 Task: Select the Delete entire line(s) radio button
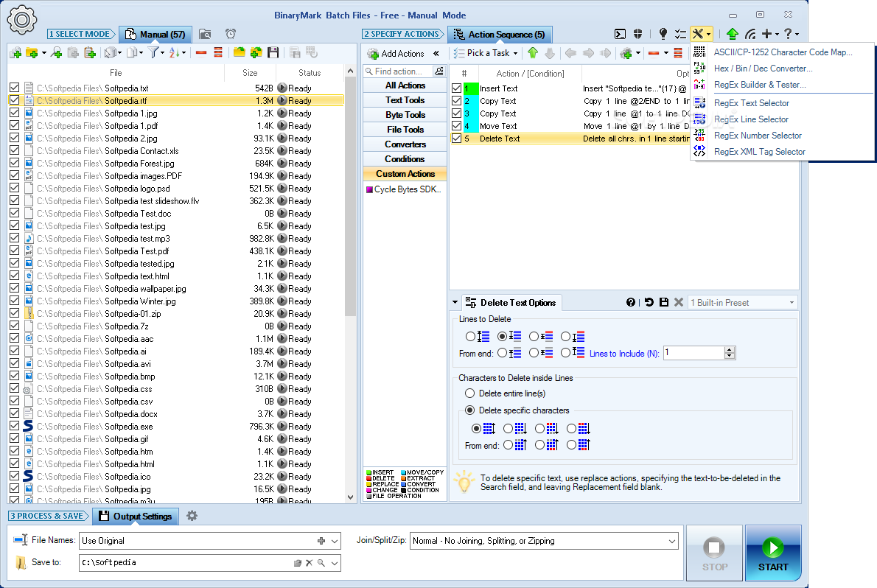pos(470,393)
